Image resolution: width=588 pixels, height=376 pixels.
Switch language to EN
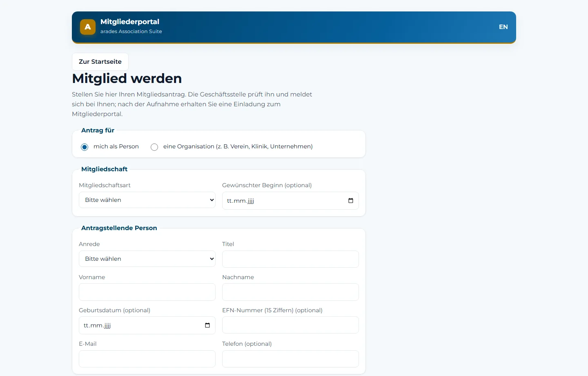(503, 27)
